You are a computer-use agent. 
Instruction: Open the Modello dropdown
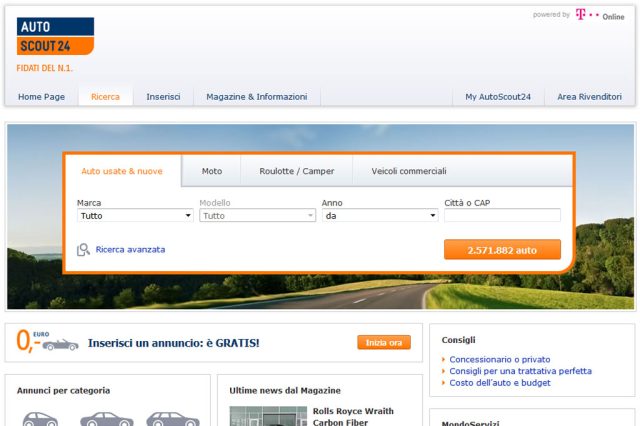[258, 215]
